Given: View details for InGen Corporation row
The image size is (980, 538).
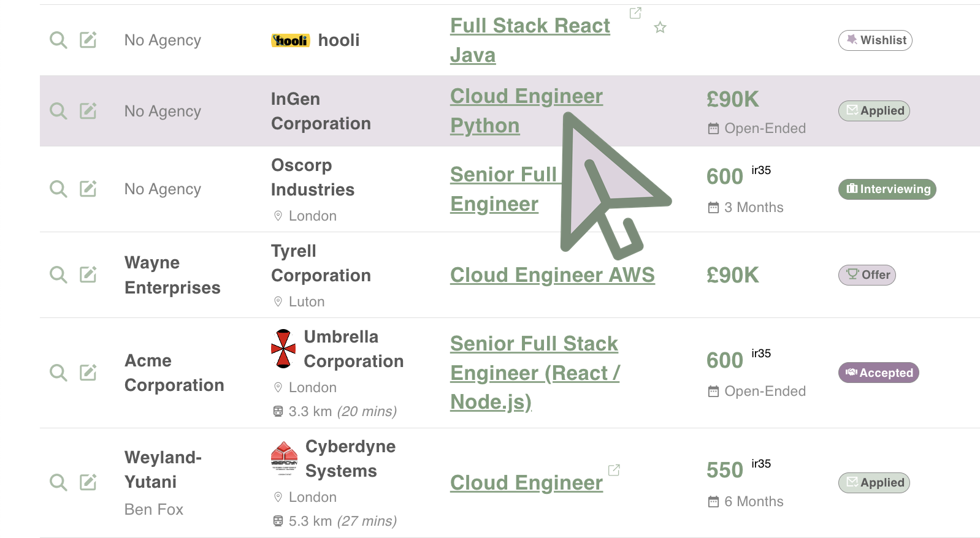Looking at the screenshot, I should (x=58, y=111).
